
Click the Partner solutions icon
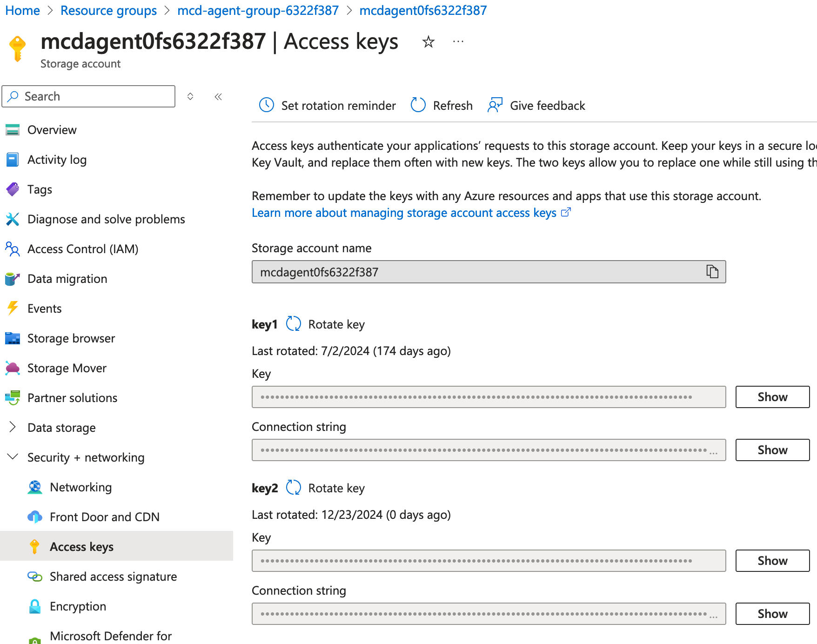13,398
